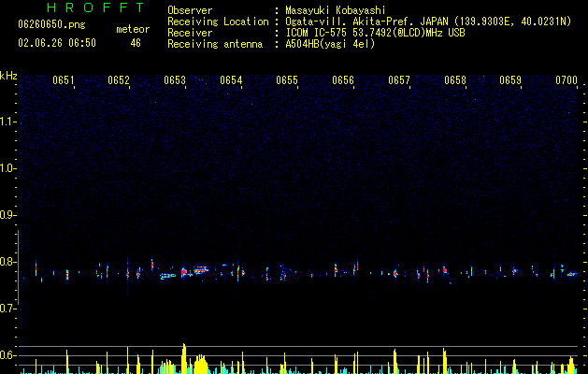Click the date stamp 02.06.26 06:50
The width and height of the screenshot is (588, 374).
pos(57,43)
